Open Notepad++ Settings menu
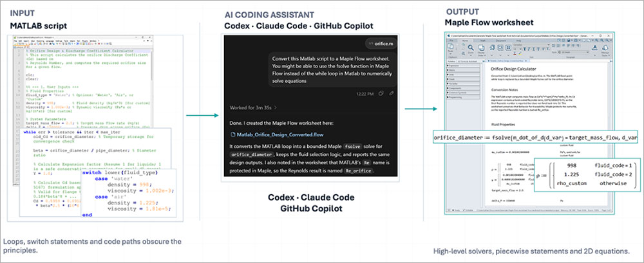Image resolution: width=644 pixels, height=263 pixels. pos(59,41)
